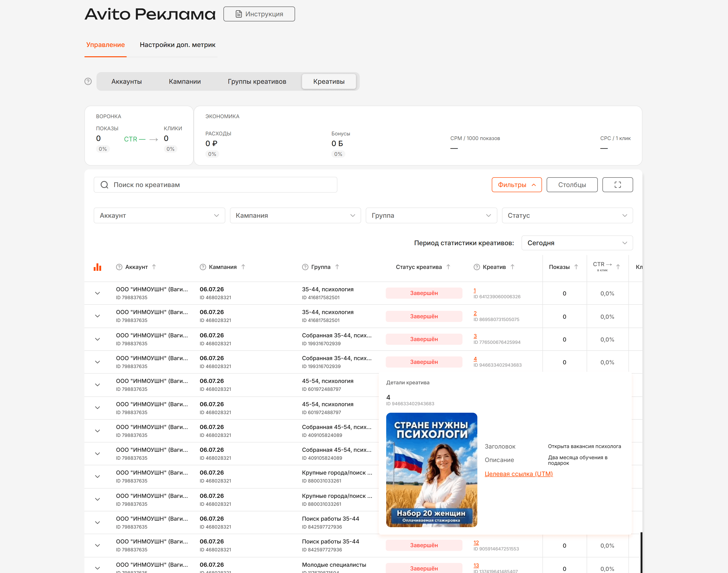The height and width of the screenshot is (573, 728).
Task: Open the Инструкция document button
Action: point(259,14)
